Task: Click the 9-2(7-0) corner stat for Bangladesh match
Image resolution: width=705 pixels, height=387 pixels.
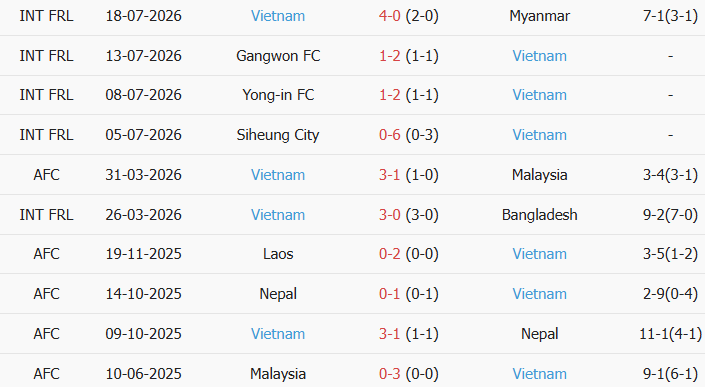Action: (670, 215)
